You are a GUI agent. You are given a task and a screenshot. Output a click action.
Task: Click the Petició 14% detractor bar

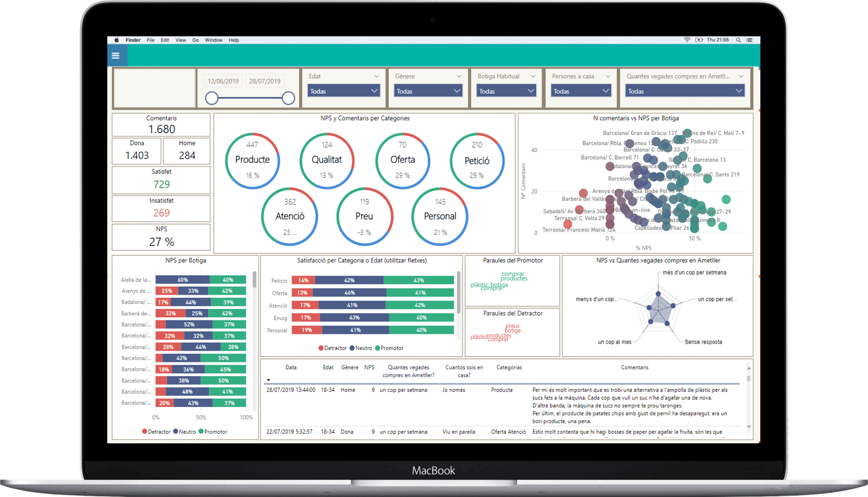pyautogui.click(x=303, y=280)
